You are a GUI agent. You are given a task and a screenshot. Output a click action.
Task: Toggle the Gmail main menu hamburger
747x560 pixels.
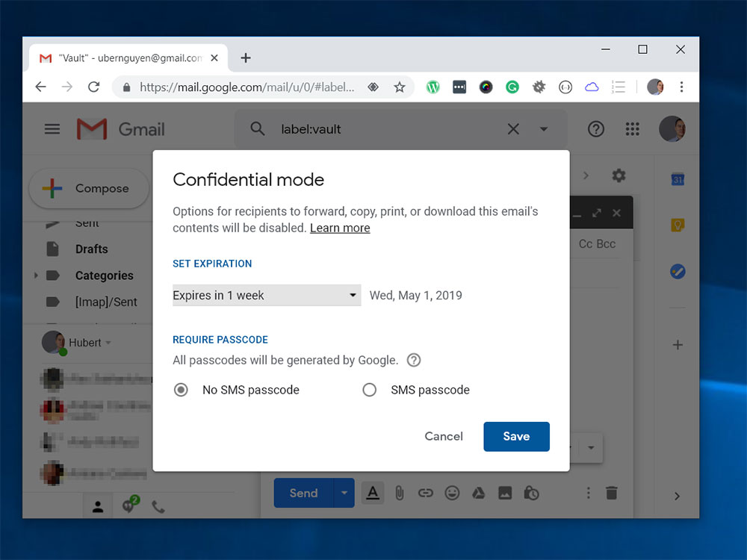click(x=52, y=128)
